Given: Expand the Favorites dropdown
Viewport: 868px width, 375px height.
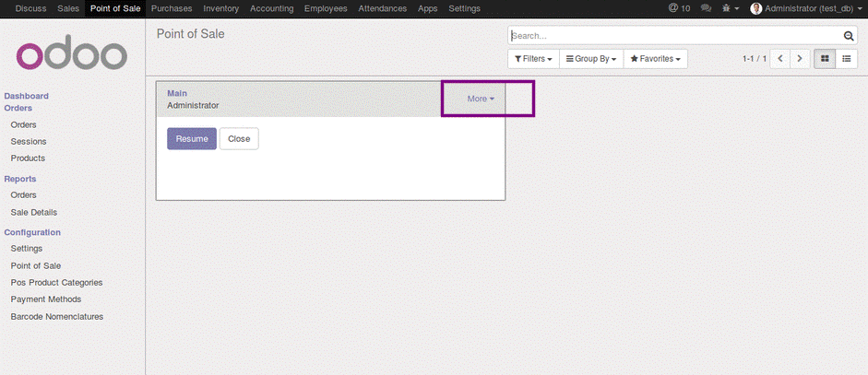Looking at the screenshot, I should click(656, 59).
